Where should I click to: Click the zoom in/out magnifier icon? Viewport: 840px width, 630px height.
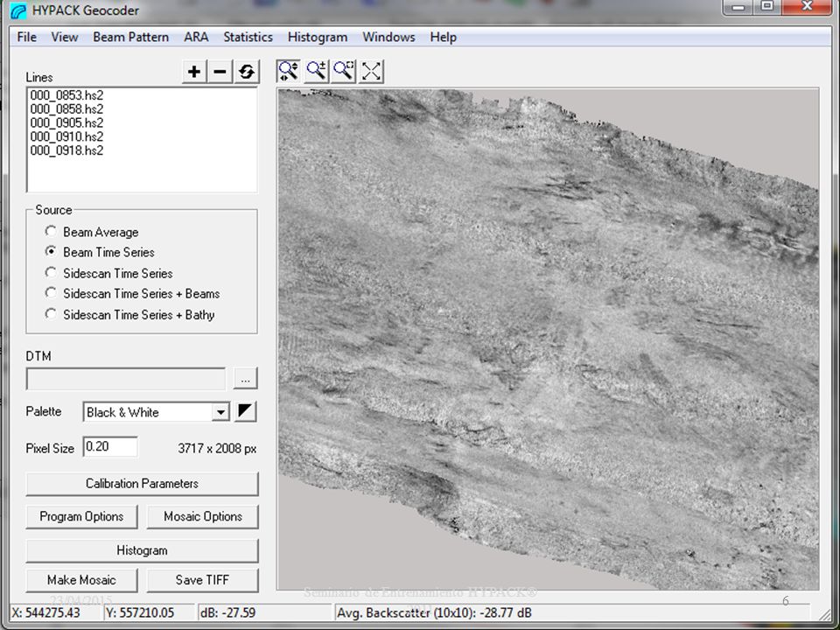pos(316,71)
